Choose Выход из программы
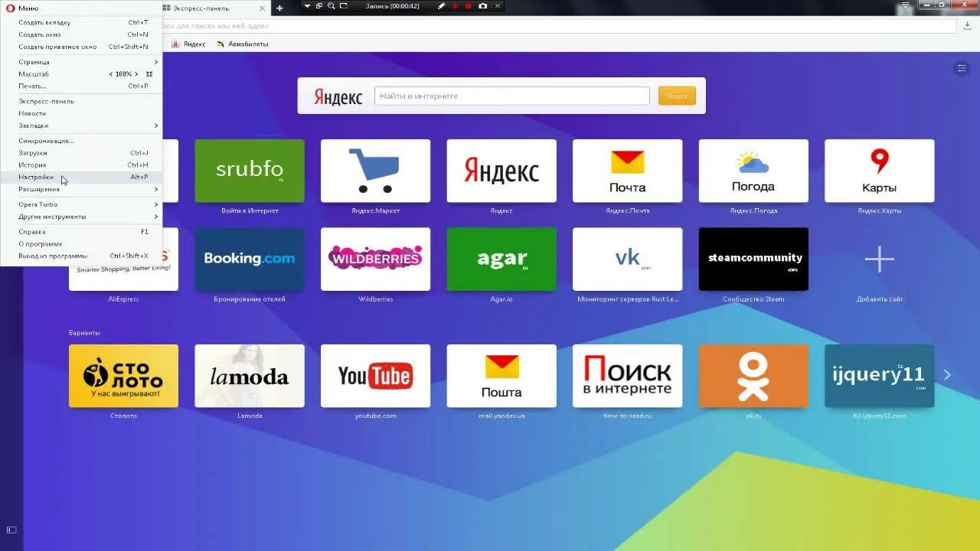980x551 pixels. [81, 256]
